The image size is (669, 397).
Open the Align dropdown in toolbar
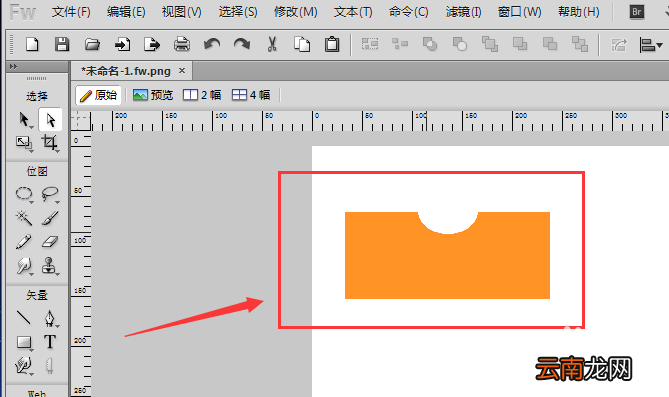coord(651,44)
